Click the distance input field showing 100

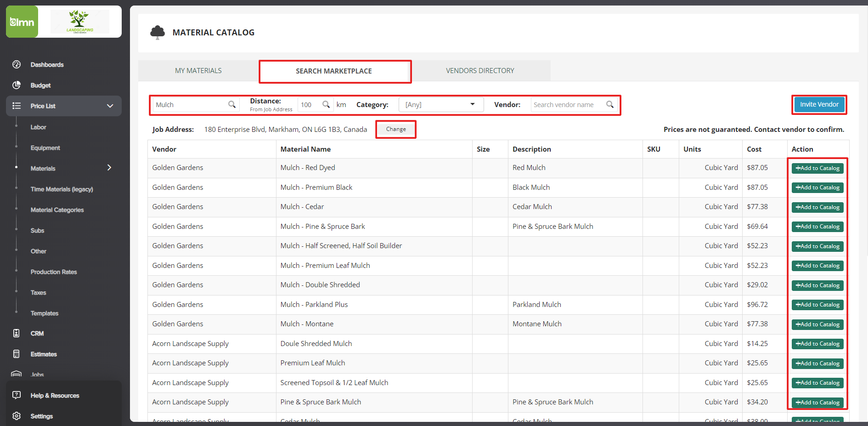coord(309,105)
